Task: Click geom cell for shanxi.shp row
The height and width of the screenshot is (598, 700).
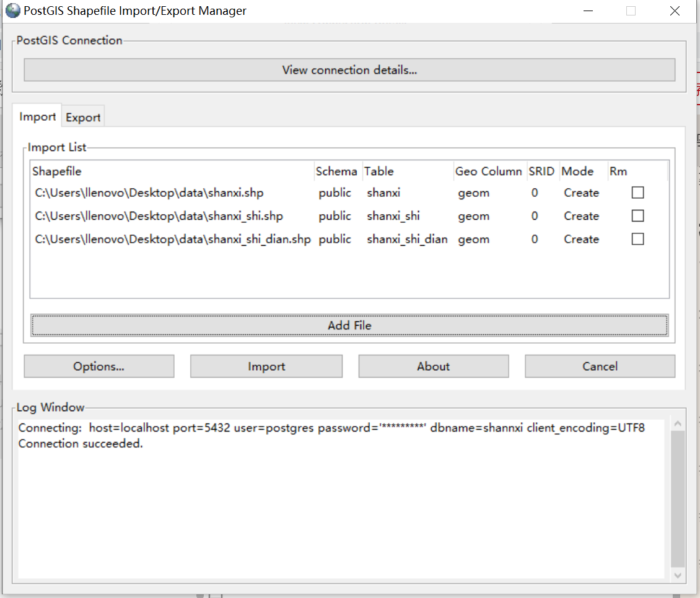Action: click(x=474, y=193)
